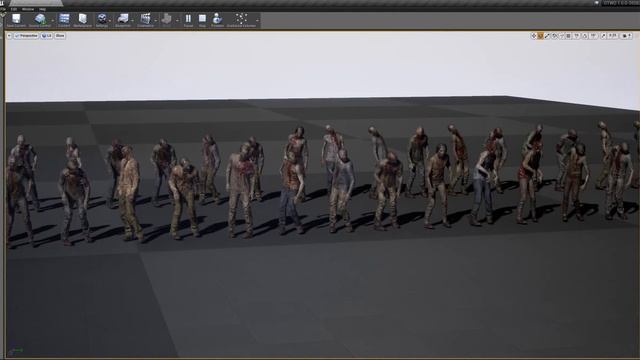Click the scattered-dots toolbar icon after Possess
Viewport: 640px width, 360px height.
(241, 20)
